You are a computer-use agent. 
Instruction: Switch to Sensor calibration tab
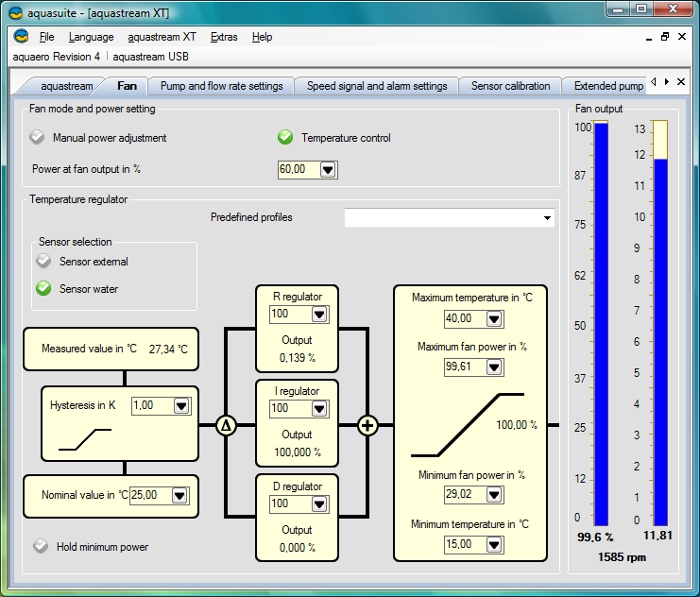[x=510, y=86]
